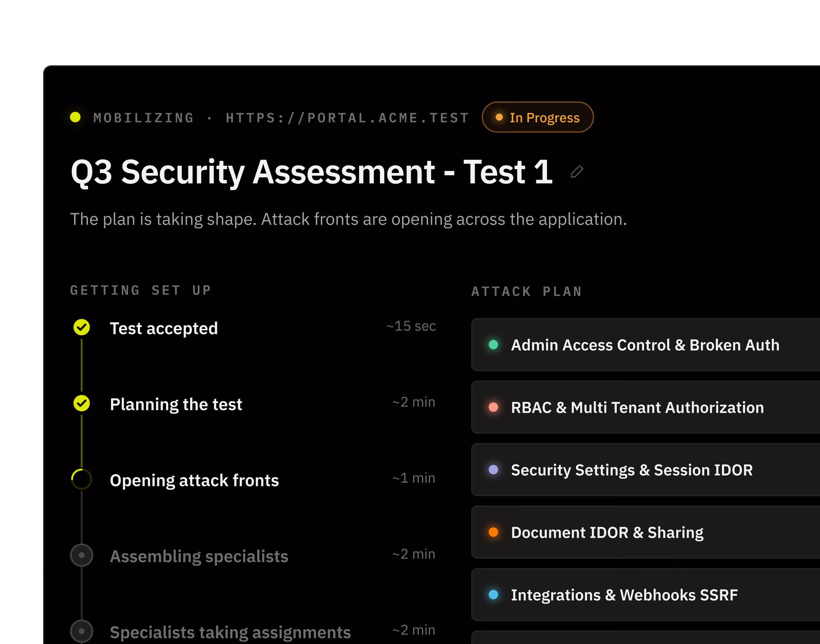Select the Test accepted step label
Image resolution: width=820 pixels, height=644 pixels.
point(164,328)
